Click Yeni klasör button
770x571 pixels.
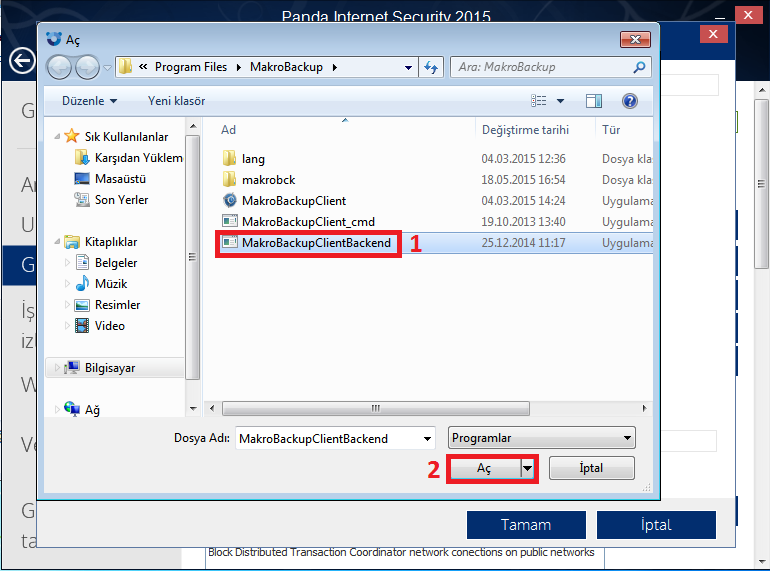pos(176,101)
